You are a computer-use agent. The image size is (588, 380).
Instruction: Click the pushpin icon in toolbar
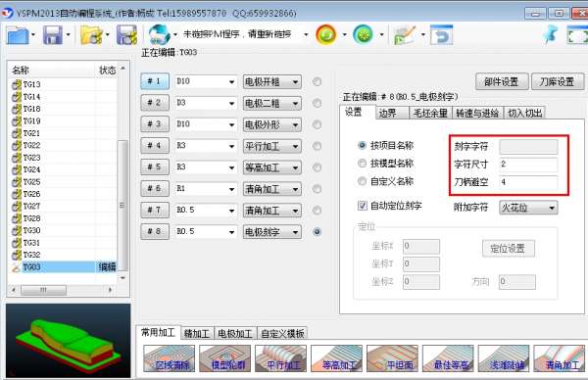(x=551, y=34)
